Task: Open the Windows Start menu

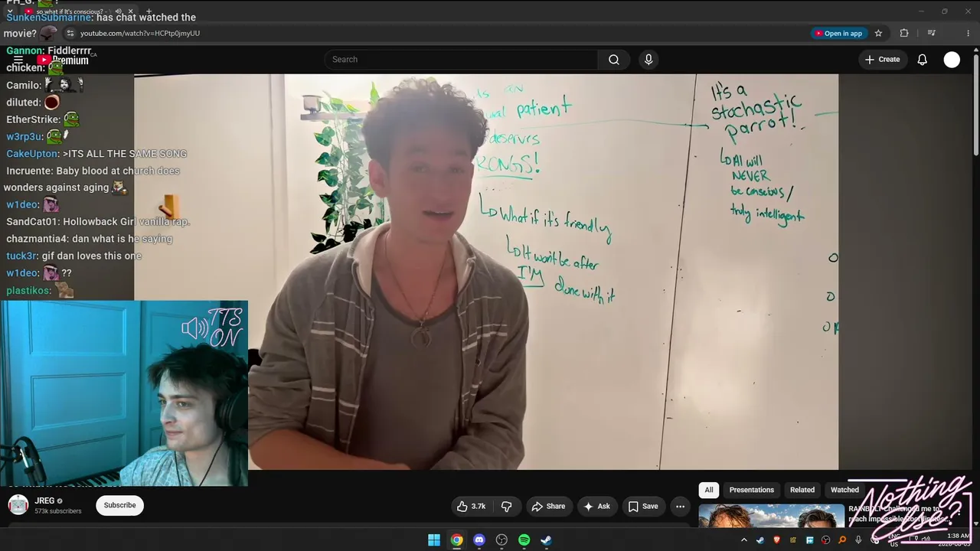Action: [434, 540]
